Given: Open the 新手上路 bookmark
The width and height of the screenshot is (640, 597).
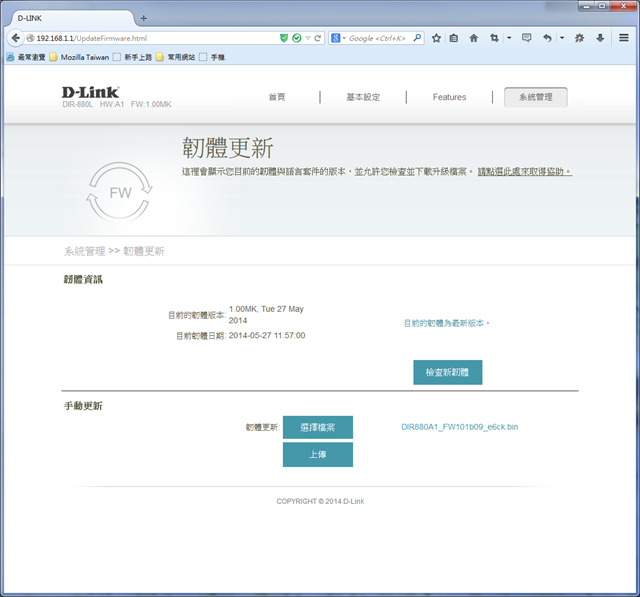Looking at the screenshot, I should coord(133,57).
